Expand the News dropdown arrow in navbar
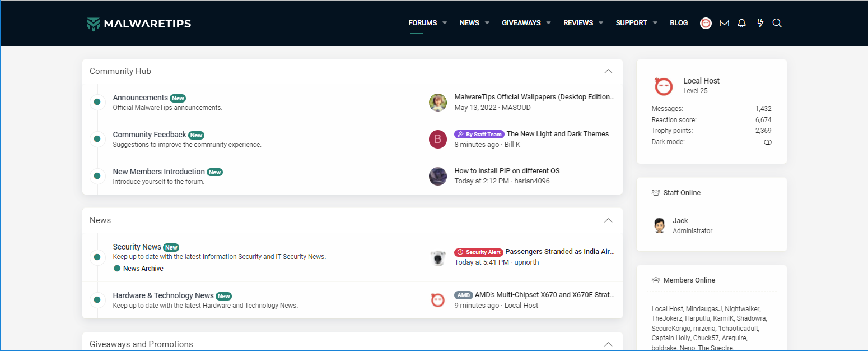Viewport: 868px width, 351px height. pyautogui.click(x=487, y=23)
